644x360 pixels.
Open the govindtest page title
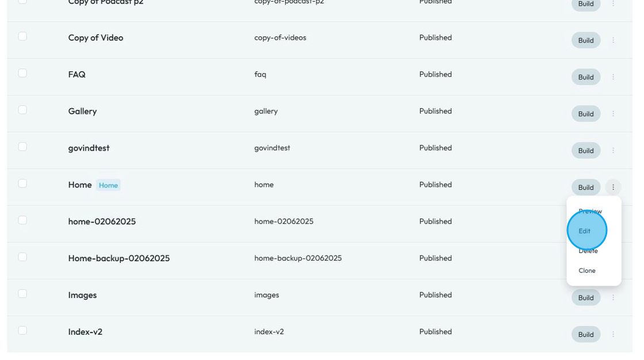89,148
